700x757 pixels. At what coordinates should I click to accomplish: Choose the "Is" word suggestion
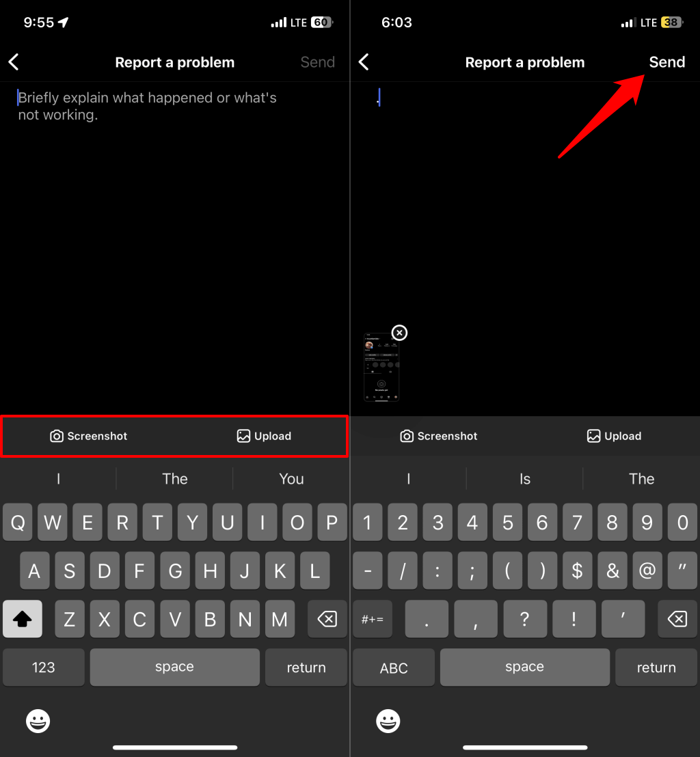pos(525,479)
